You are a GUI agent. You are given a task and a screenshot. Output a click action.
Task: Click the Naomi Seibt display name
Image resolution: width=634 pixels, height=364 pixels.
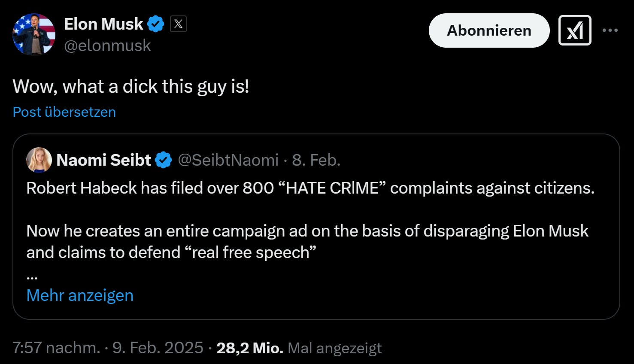(x=104, y=160)
